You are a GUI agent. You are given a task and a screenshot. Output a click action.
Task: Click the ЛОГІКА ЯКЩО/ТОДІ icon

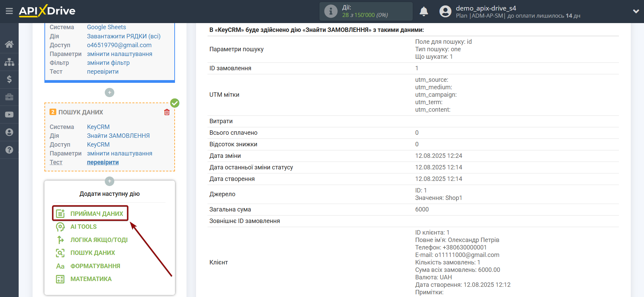[60, 240]
